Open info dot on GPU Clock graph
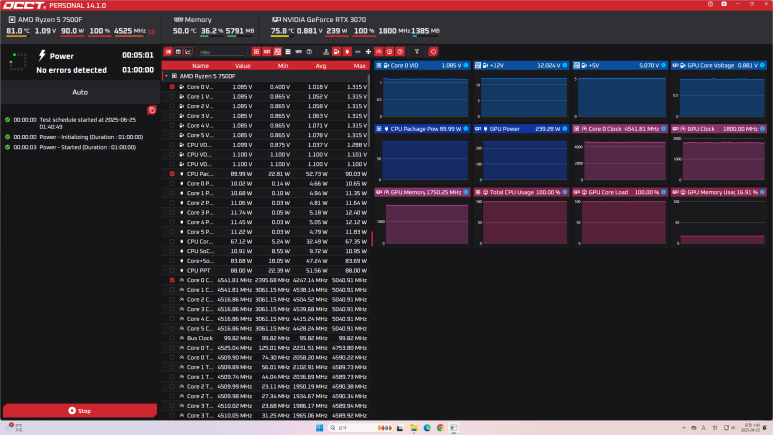This screenshot has width=773, height=435. click(763, 129)
